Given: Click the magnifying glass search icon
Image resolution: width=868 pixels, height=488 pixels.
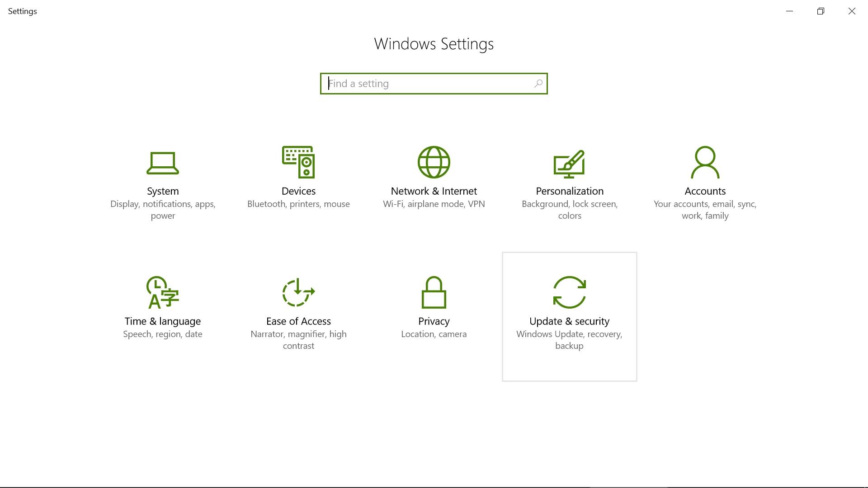Looking at the screenshot, I should click(x=538, y=84).
